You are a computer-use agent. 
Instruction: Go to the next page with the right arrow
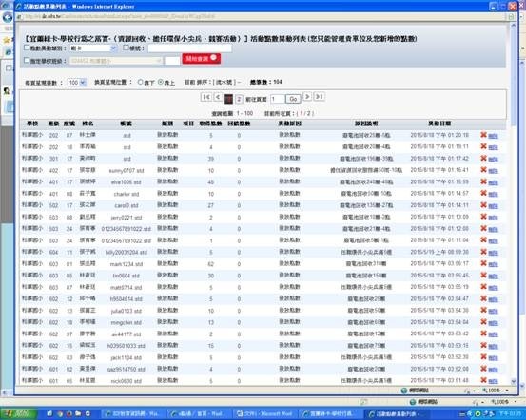coord(307,97)
